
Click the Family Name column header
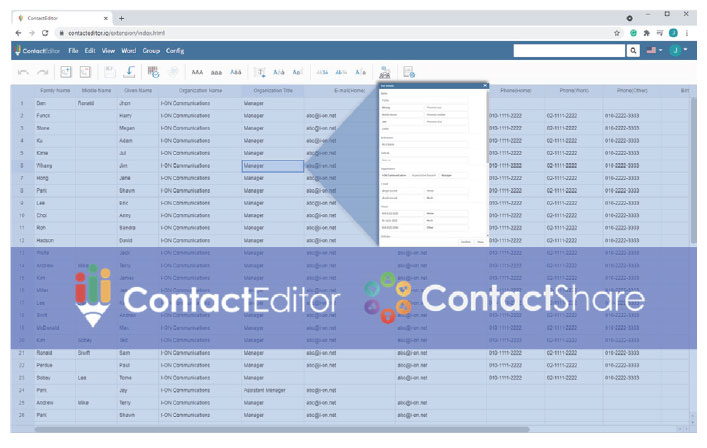(55, 91)
